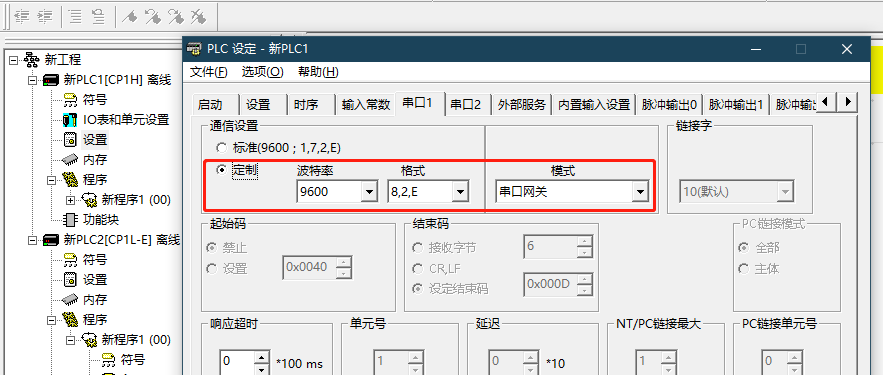
Task: Increase the 响应超时 value with up stepper
Action: click(262, 356)
